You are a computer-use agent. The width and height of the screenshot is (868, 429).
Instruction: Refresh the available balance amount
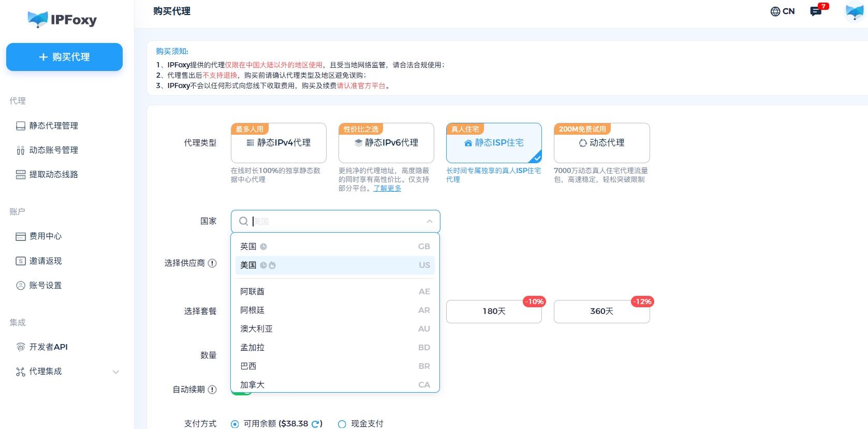[315, 424]
